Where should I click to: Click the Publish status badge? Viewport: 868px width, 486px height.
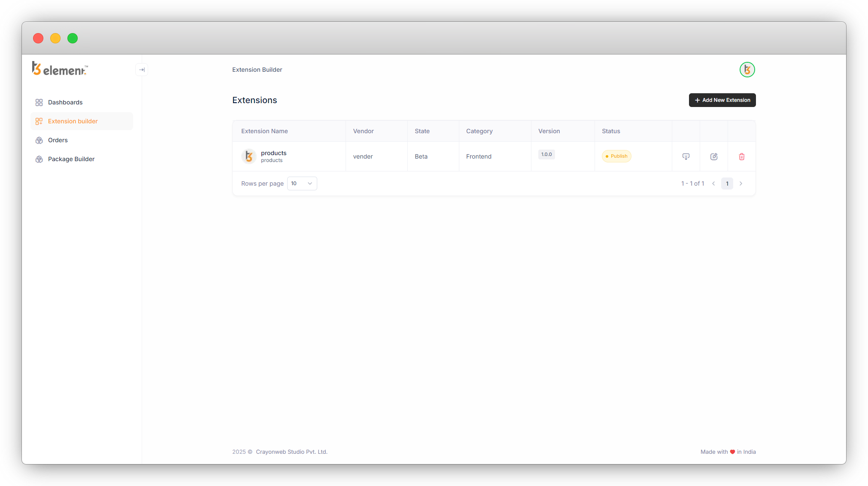(616, 156)
